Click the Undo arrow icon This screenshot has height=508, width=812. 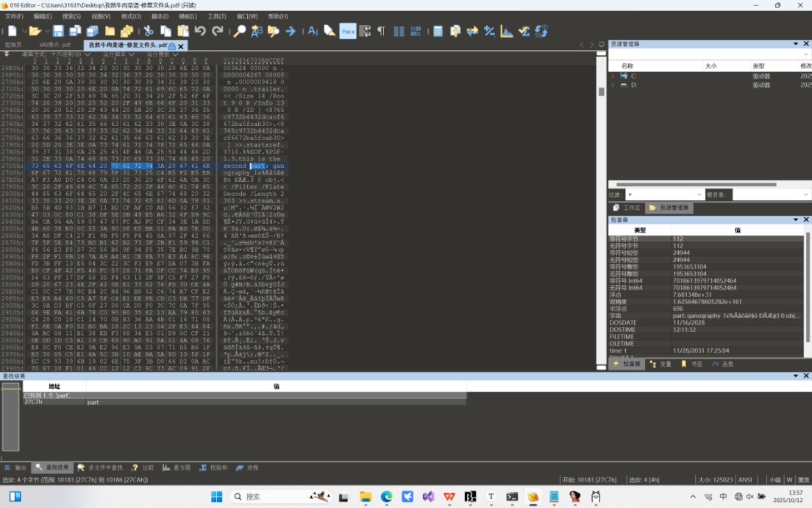point(200,31)
